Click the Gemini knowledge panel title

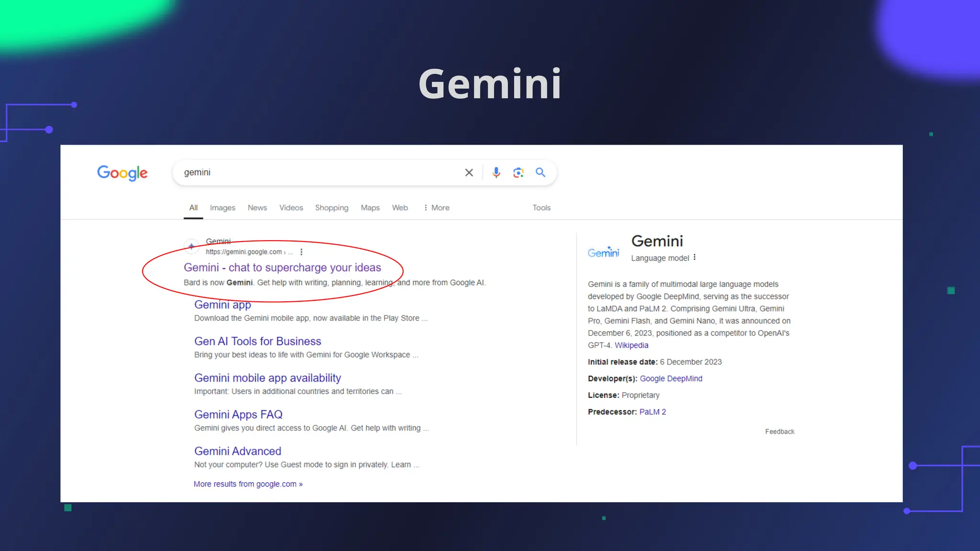point(657,241)
